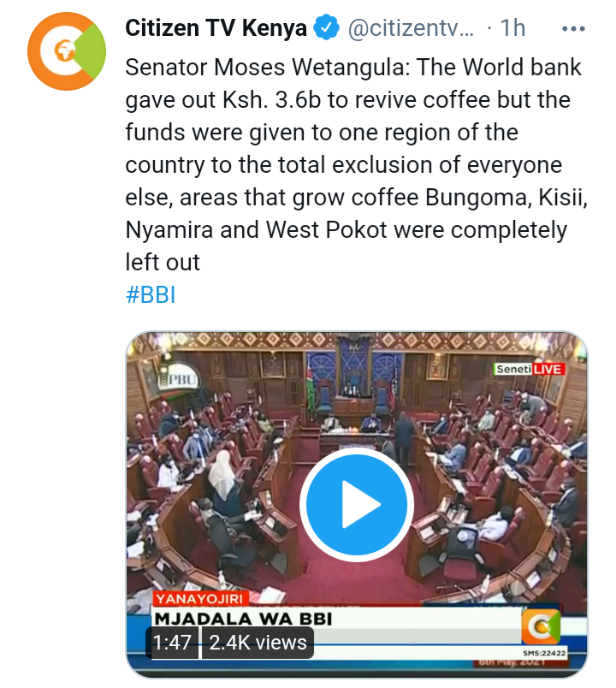Click the SMS:22422 label in video

[544, 653]
